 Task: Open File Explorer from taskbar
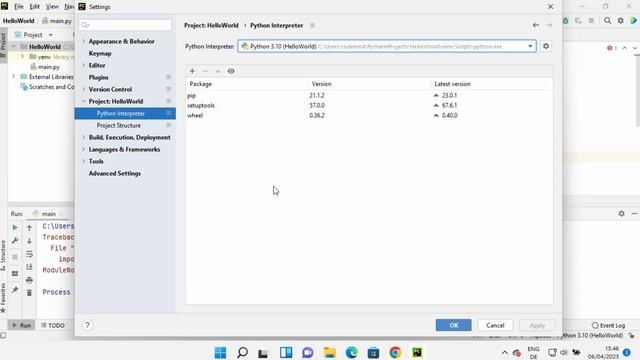pyautogui.click(x=330, y=352)
